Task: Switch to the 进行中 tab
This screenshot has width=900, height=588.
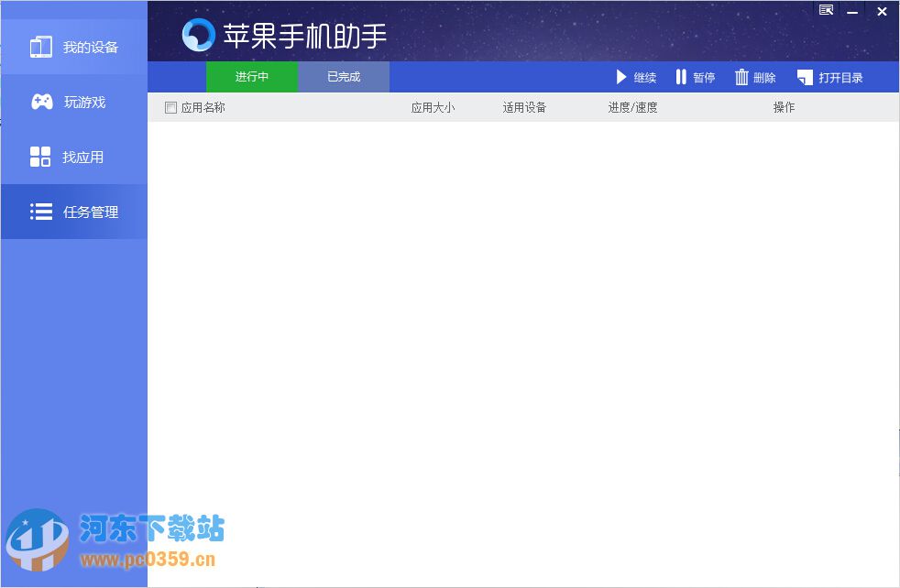Action: [252, 77]
